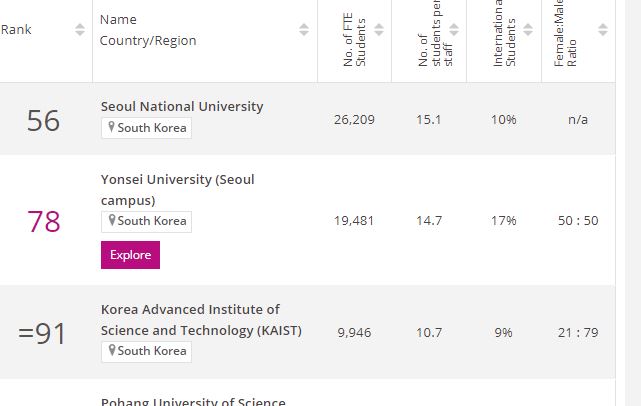641x406 pixels.
Task: Click Explore button for Yonsei University
Action: tap(130, 255)
